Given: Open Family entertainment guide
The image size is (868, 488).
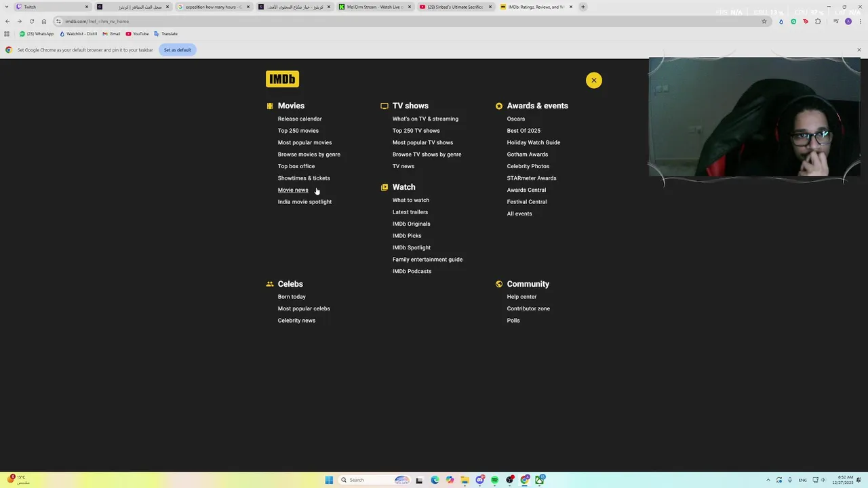Looking at the screenshot, I should [x=427, y=260].
